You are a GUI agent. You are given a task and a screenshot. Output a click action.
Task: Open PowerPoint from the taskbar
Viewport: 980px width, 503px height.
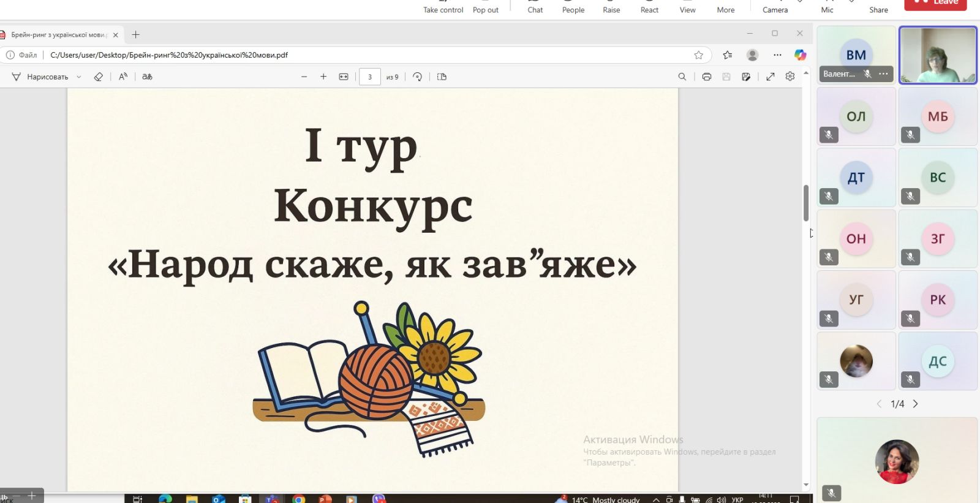coord(325,499)
